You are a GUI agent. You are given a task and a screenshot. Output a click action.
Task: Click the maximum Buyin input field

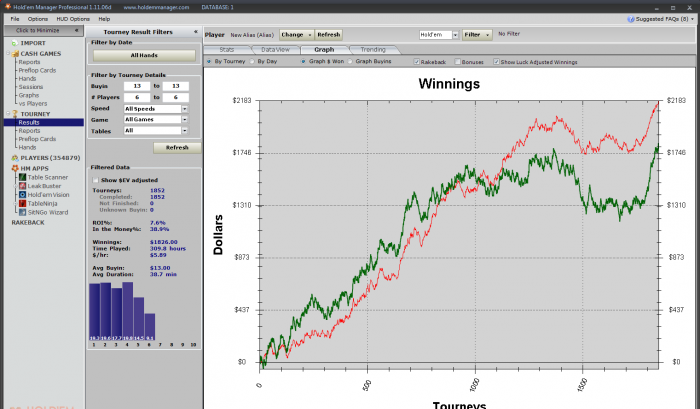click(175, 86)
